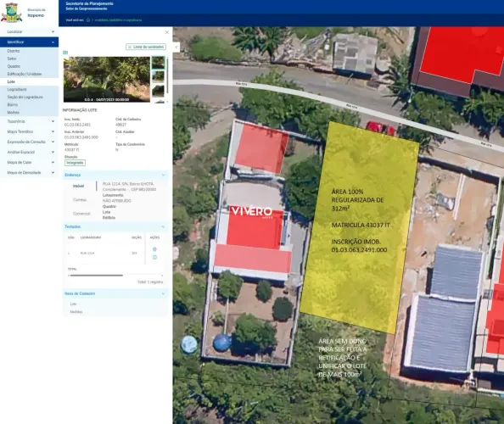Collapse the Identificar menu
The width and height of the screenshot is (504, 424).
coord(29,42)
